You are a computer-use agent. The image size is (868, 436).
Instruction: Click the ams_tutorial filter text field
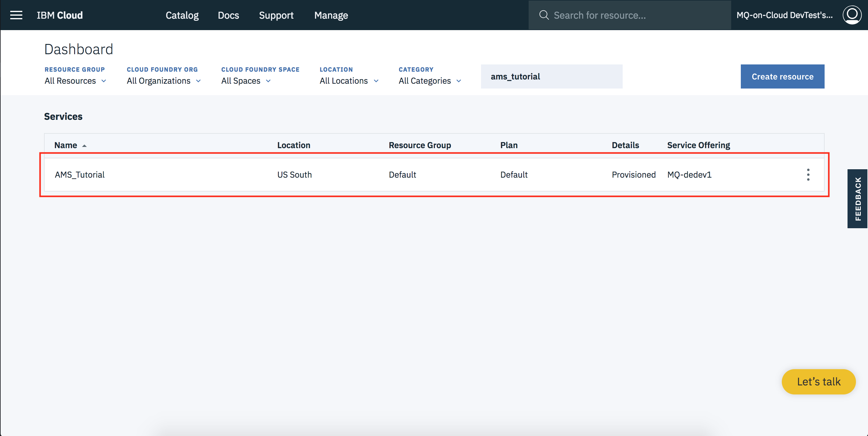point(552,76)
